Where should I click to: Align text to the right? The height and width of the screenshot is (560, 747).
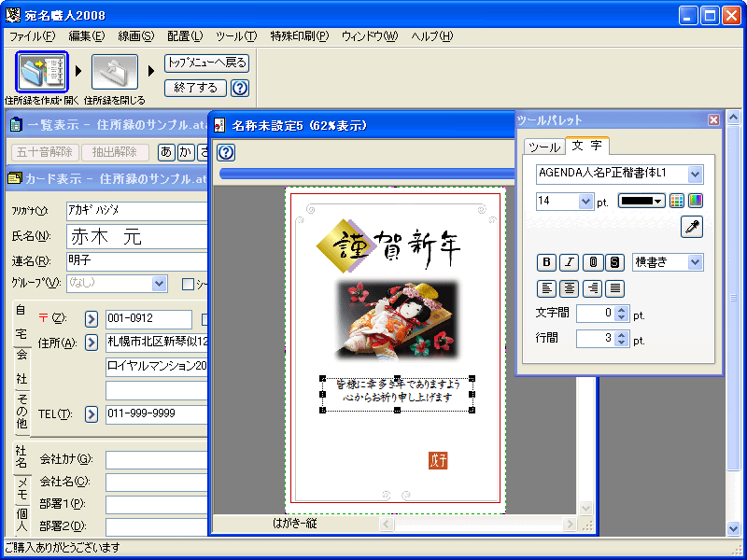[593, 288]
